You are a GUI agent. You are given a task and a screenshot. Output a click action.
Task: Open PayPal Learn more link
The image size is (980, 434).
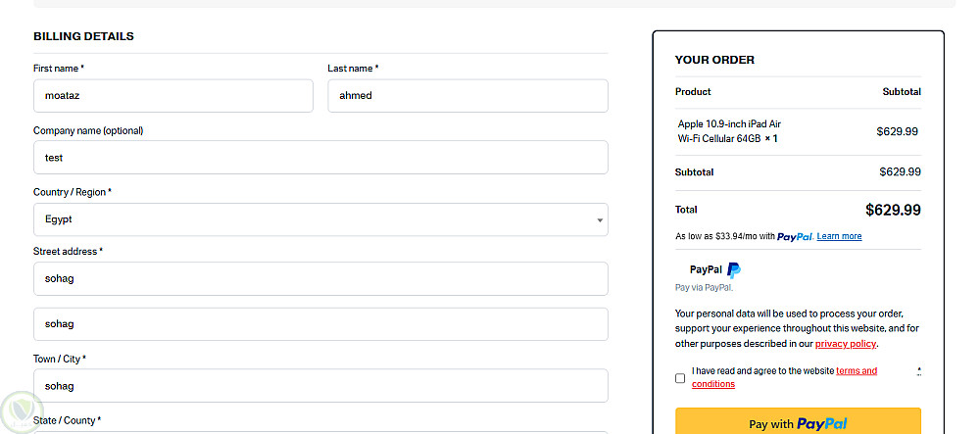coord(839,236)
